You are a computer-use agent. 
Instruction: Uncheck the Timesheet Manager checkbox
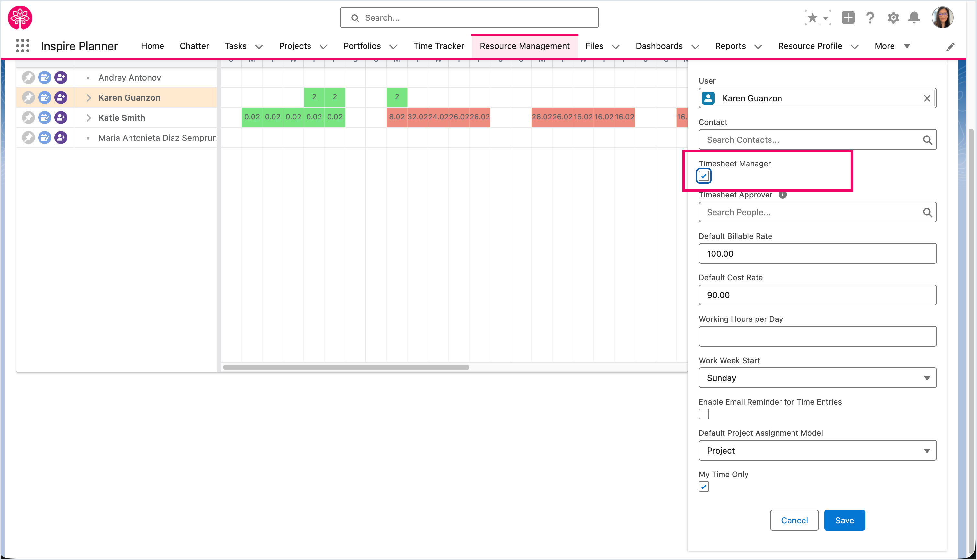coord(703,176)
